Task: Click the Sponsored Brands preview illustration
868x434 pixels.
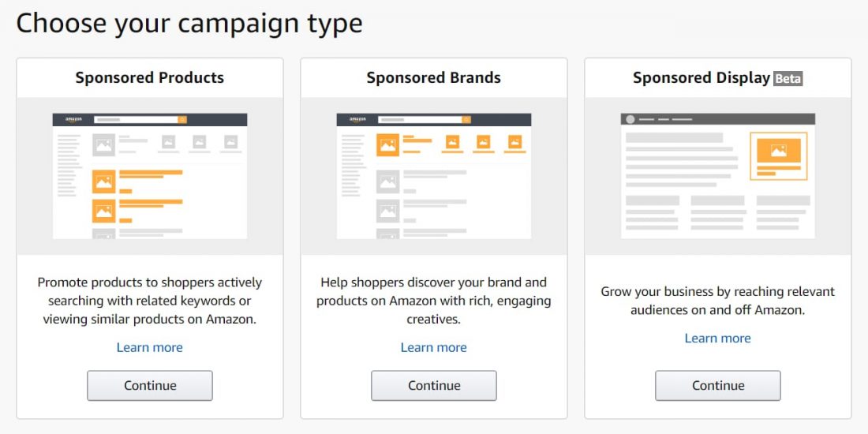Action: point(434,176)
